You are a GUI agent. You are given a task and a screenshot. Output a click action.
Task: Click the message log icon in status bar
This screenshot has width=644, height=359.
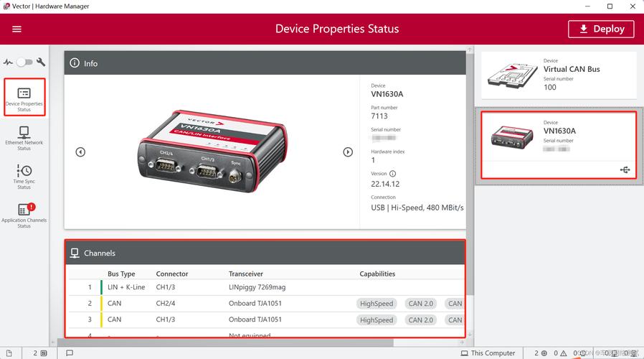[x=70, y=353]
